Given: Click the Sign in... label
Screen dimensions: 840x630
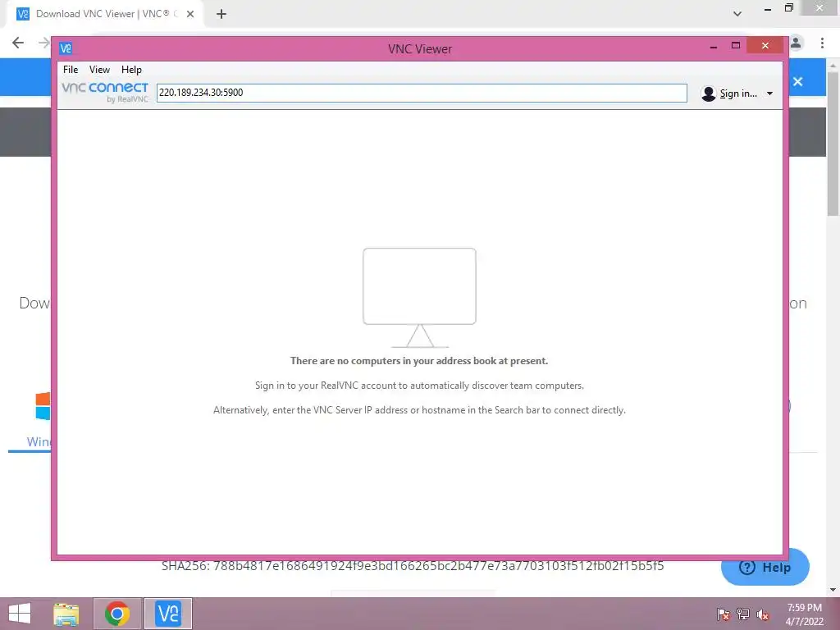Looking at the screenshot, I should pyautogui.click(x=738, y=94).
